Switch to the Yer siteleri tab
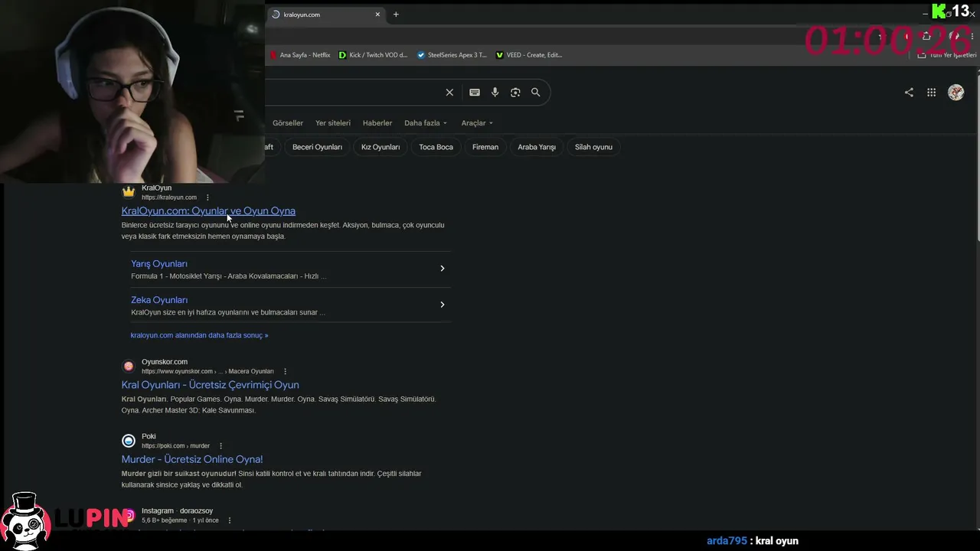The width and height of the screenshot is (980, 551). 333,123
